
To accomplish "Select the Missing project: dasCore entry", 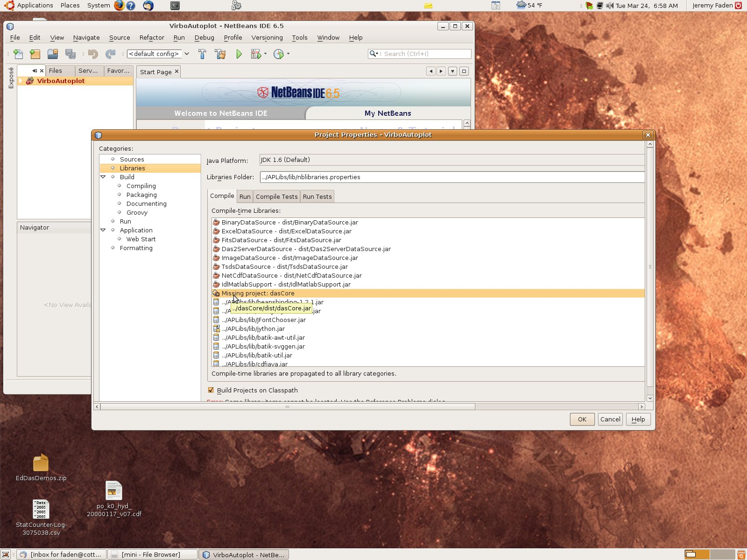I will point(257,293).
